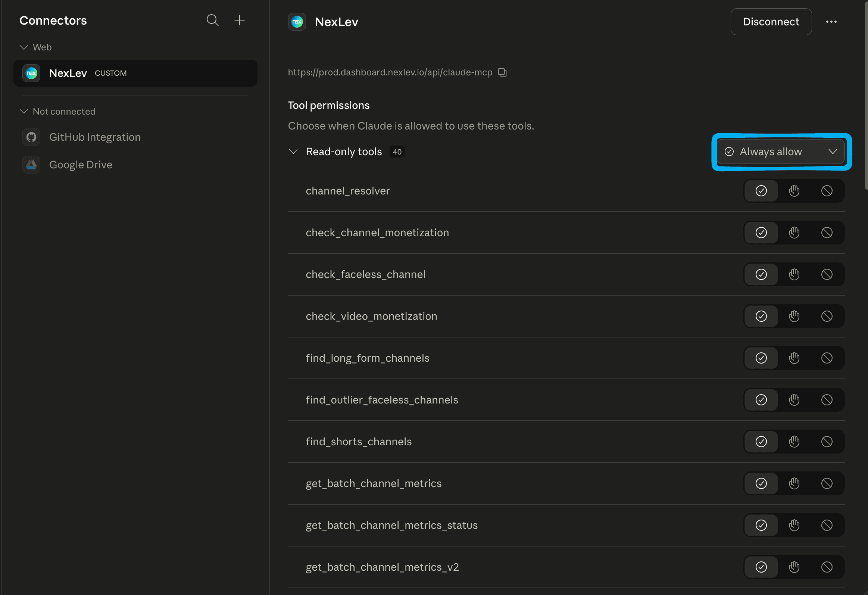868x595 pixels.
Task: Click the Disconnect button
Action: pos(771,22)
